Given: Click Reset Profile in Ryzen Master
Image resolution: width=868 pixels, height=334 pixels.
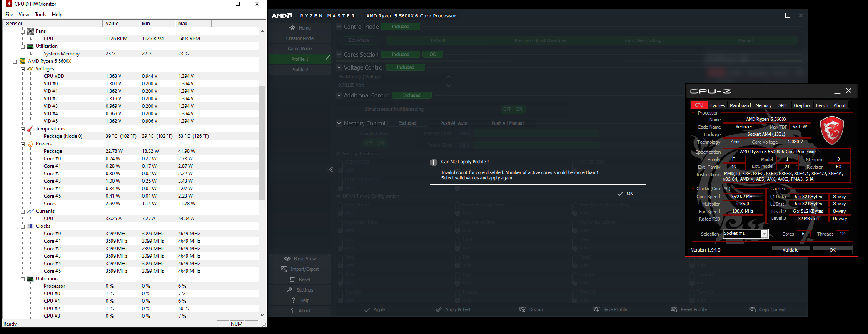Looking at the screenshot, I should 689,309.
